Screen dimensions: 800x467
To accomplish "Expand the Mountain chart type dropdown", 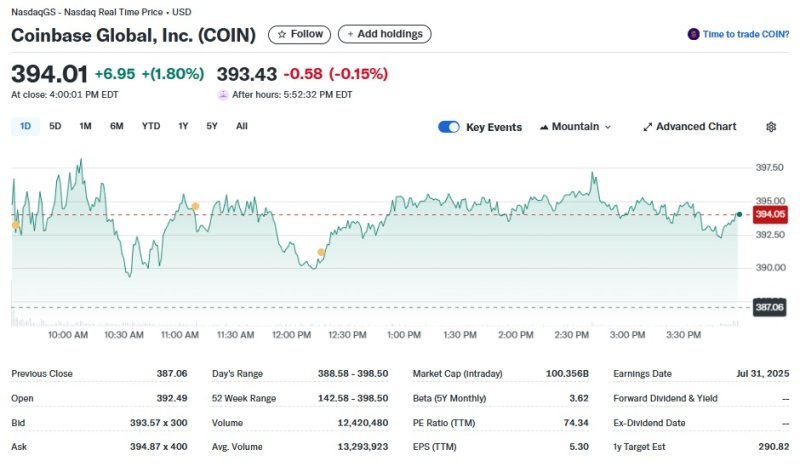I will point(575,127).
